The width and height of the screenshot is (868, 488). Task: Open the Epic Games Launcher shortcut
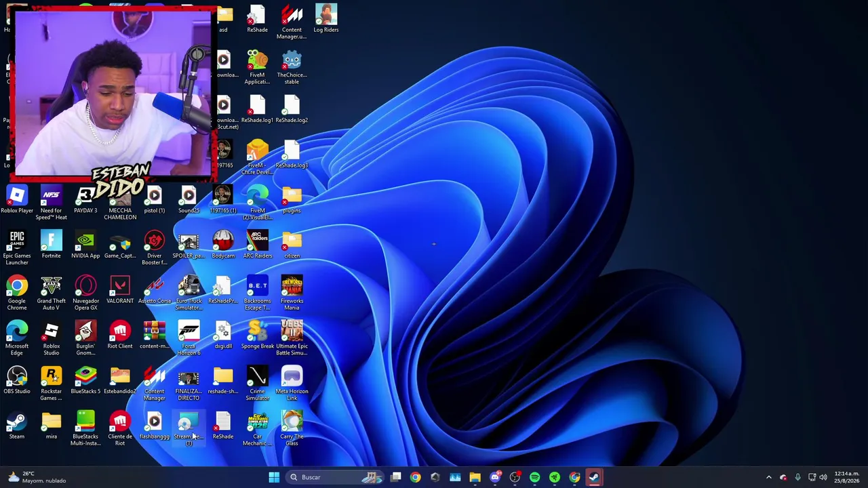pos(17,248)
